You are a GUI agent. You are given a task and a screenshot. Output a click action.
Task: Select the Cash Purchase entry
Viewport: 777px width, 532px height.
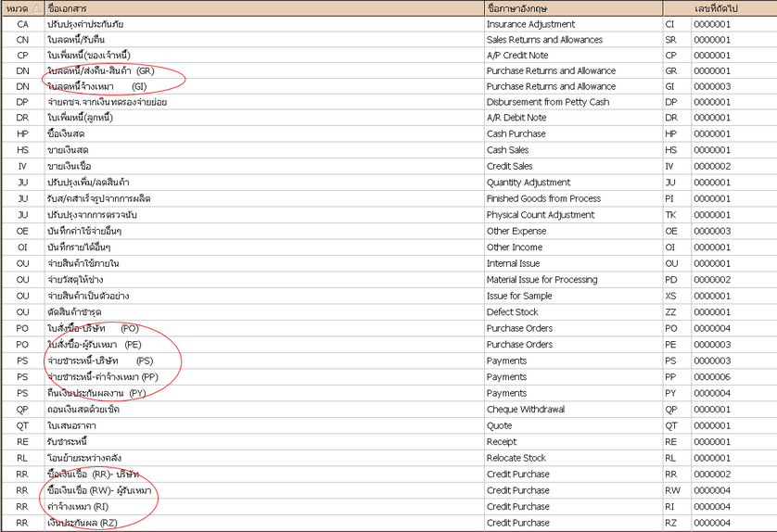coord(517,133)
